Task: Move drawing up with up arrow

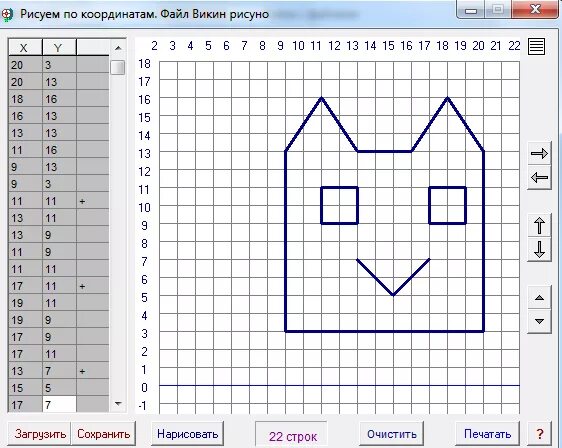Action: tap(539, 226)
